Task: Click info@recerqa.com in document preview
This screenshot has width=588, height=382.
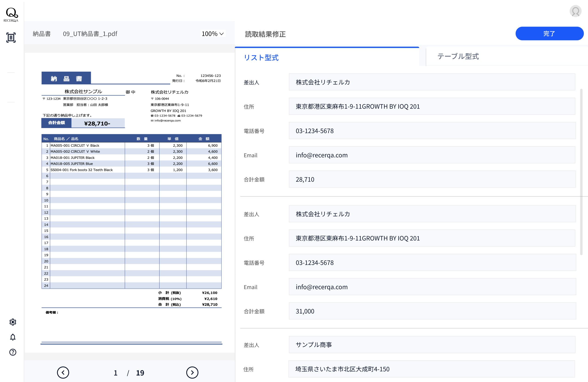Action: pos(167,121)
